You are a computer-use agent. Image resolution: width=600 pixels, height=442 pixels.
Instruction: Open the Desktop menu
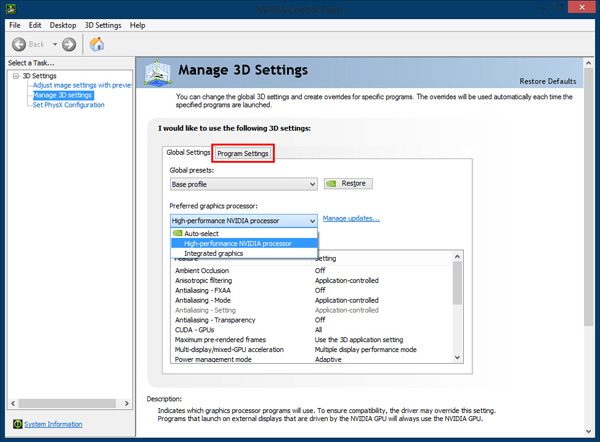click(x=62, y=24)
